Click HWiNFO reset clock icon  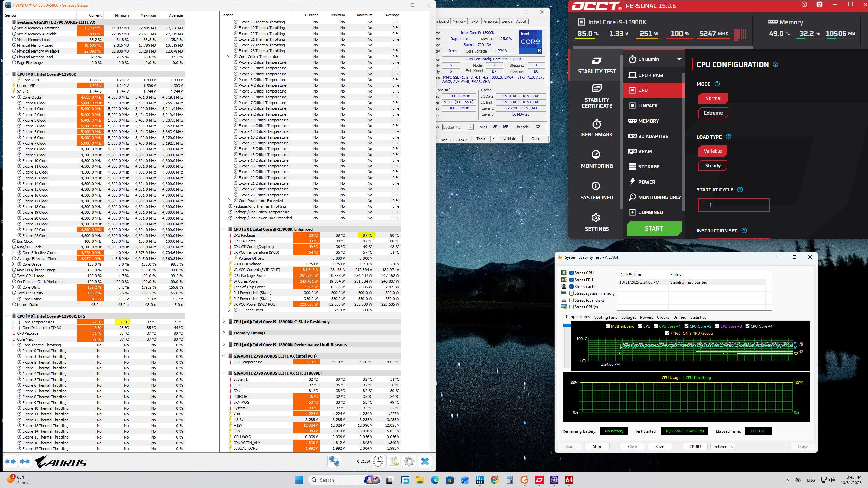378,461
